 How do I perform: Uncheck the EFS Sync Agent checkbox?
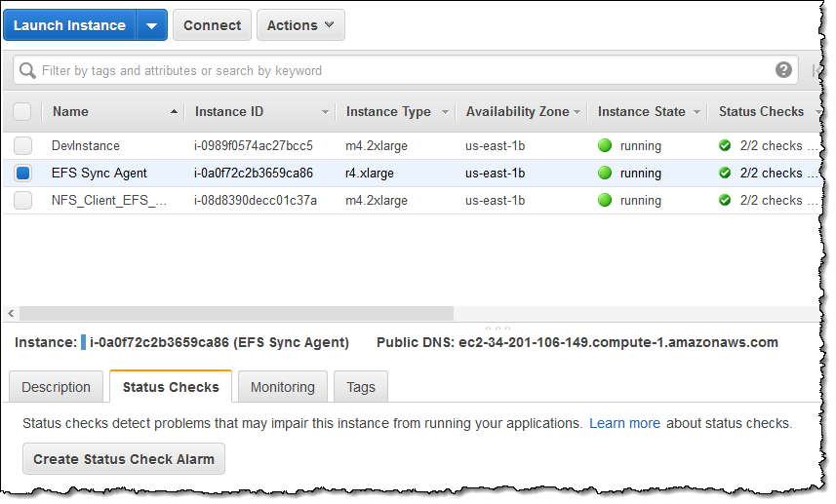click(x=22, y=174)
